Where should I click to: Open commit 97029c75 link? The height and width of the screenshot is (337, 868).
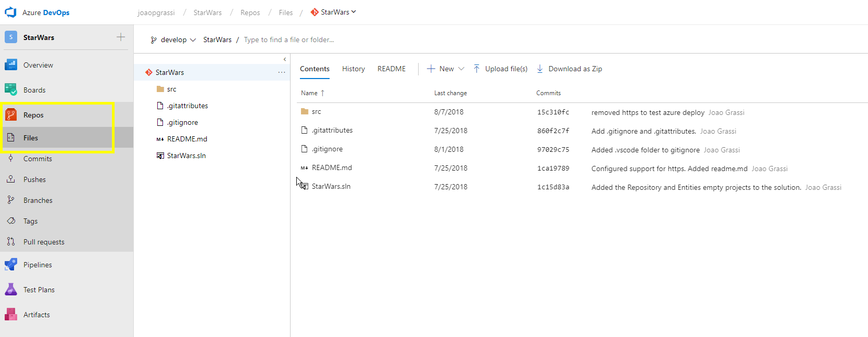click(x=553, y=150)
